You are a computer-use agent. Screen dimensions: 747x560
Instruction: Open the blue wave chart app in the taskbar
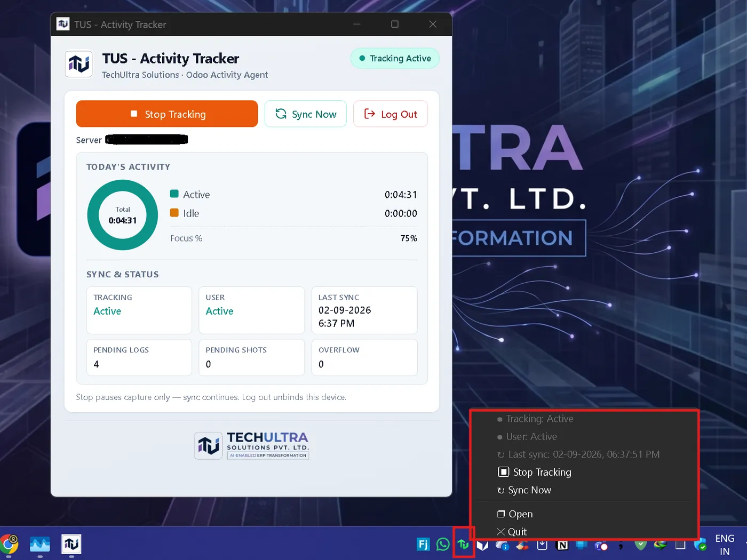(x=40, y=545)
